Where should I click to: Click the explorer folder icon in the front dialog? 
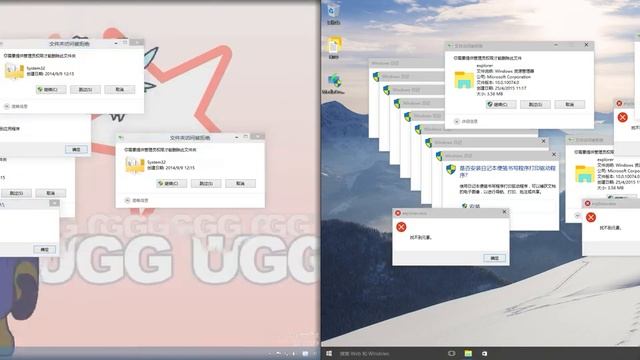[464, 80]
